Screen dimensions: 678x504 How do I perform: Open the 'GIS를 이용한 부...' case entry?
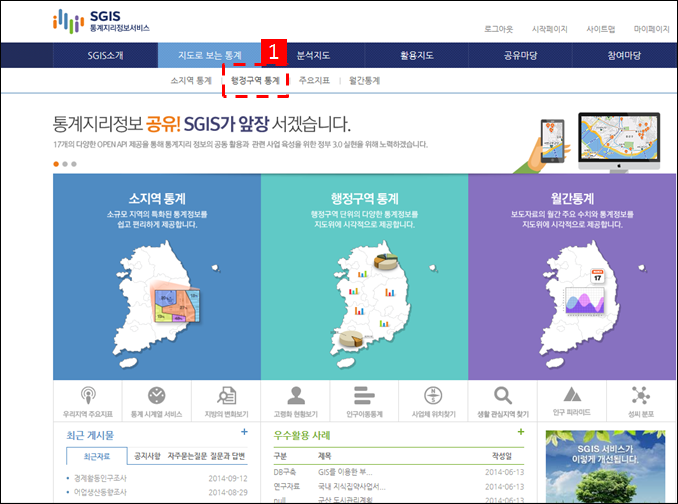[345, 472]
